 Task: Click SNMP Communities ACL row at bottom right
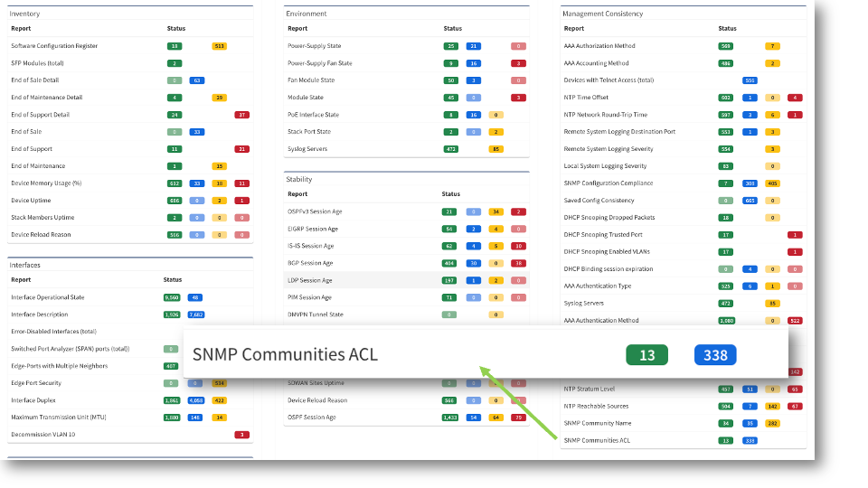pyautogui.click(x=597, y=440)
